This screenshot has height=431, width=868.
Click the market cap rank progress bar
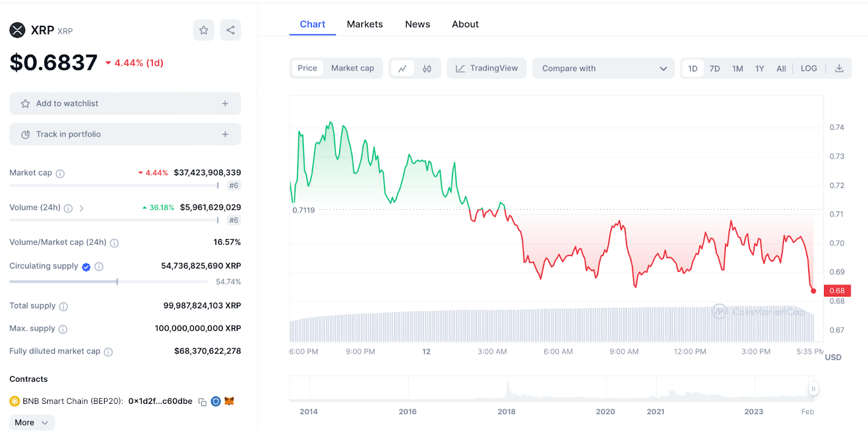(114, 186)
